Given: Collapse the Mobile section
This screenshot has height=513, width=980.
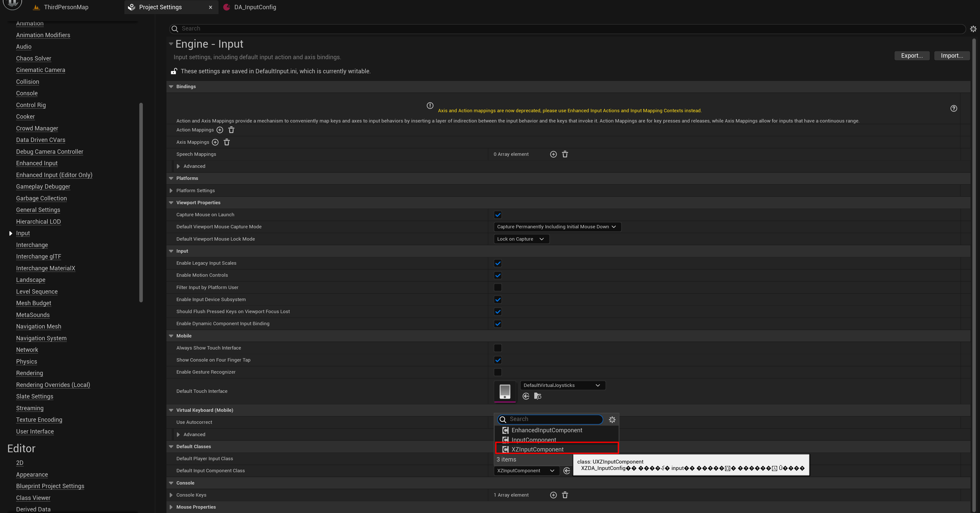Looking at the screenshot, I should pos(171,336).
